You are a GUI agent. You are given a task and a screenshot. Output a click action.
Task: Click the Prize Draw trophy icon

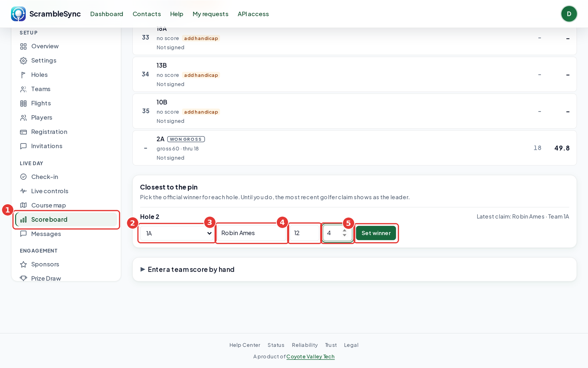[24, 278]
